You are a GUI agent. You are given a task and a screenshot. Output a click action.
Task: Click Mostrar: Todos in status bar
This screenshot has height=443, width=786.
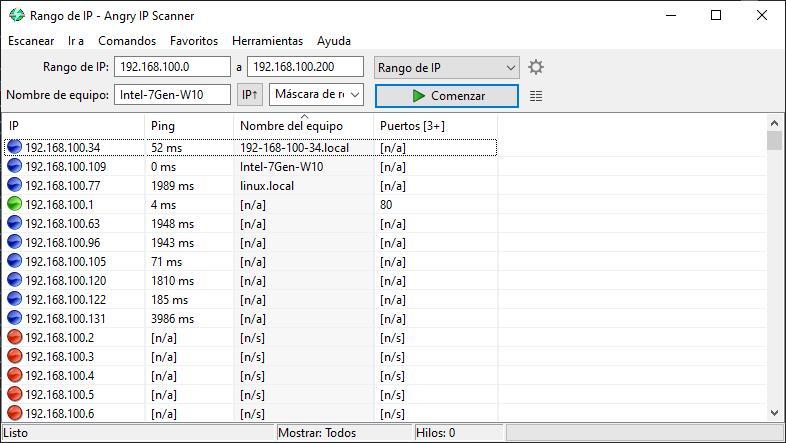click(317, 433)
